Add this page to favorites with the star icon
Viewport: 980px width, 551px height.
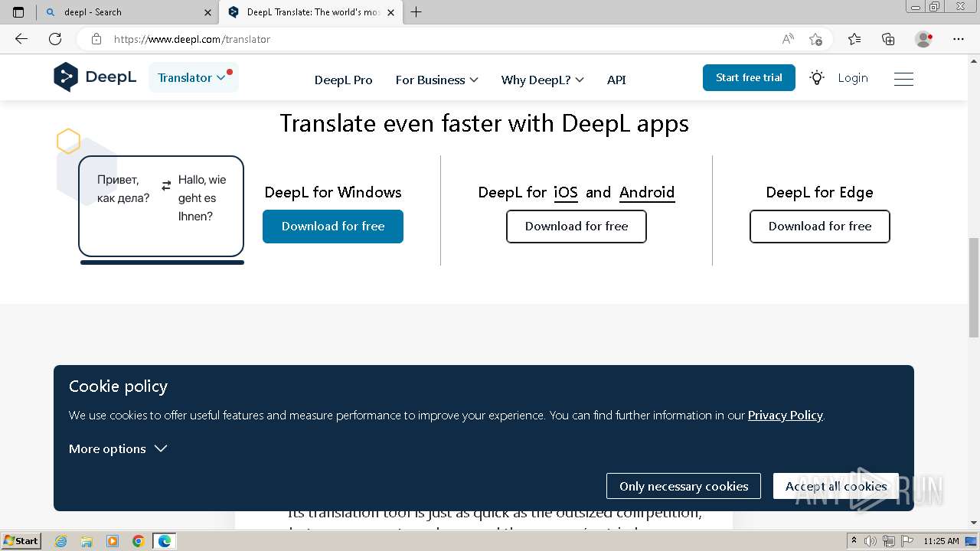pos(815,39)
